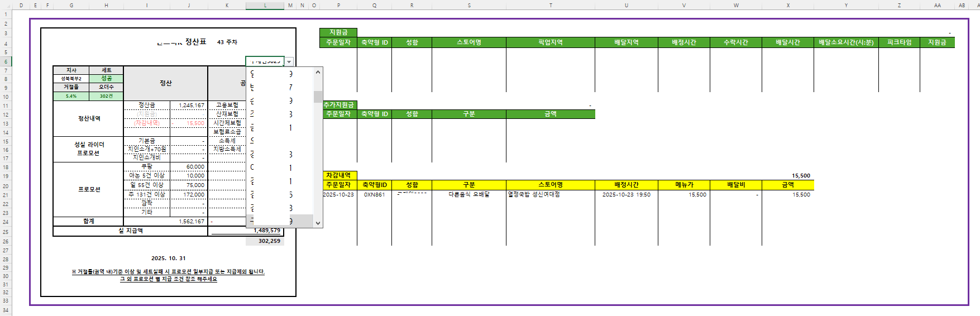Click the 정산금 amount cell 1,245,167
Image resolution: width=980 pixels, height=316 pixels.
[x=189, y=105]
